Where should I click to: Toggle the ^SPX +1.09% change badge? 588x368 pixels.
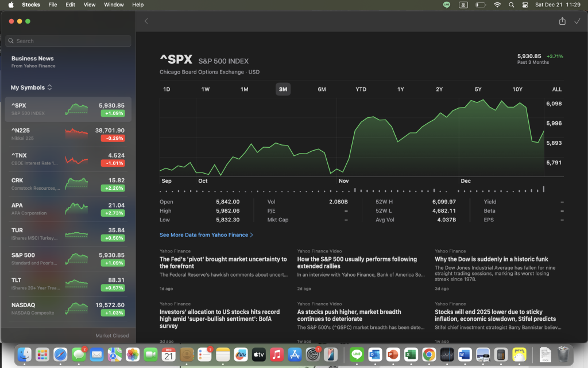click(x=112, y=113)
